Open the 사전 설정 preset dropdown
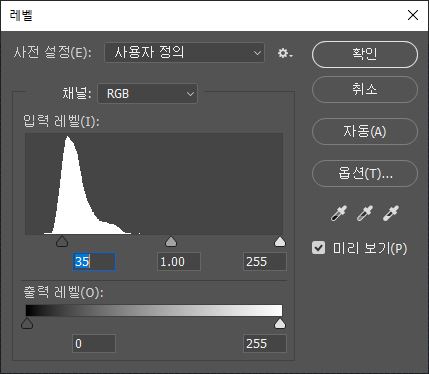 tap(184, 53)
